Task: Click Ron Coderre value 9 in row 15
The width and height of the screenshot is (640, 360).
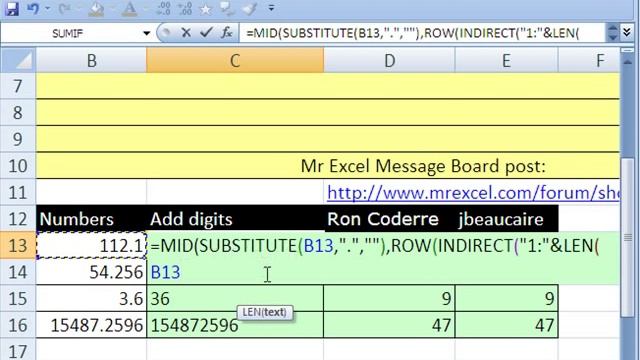Action: click(x=389, y=298)
